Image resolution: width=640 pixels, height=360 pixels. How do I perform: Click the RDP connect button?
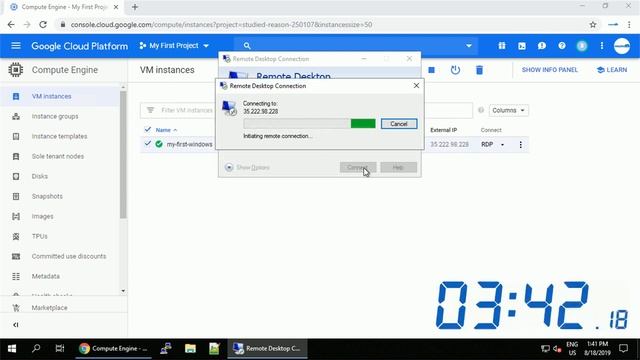coord(487,144)
